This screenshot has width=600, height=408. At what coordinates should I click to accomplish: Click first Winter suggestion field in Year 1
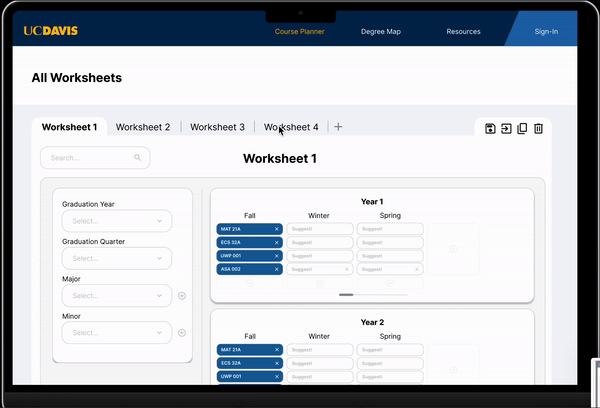pyautogui.click(x=320, y=229)
